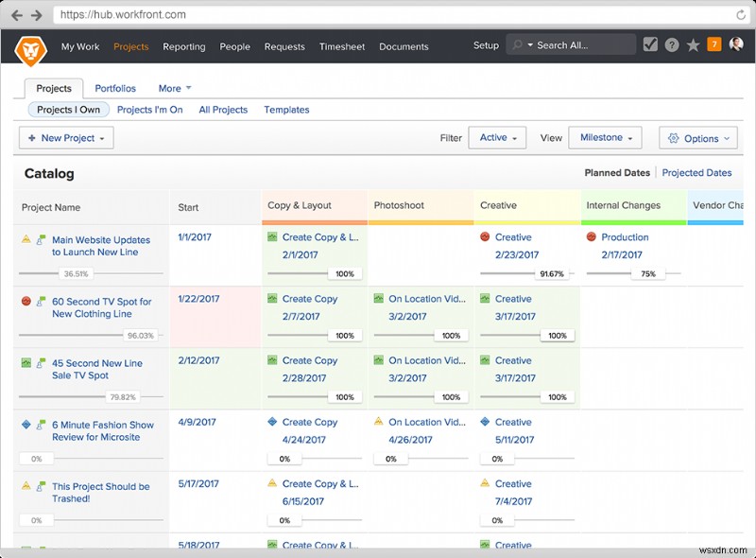The image size is (756, 558).
Task: Click the New Project button
Action: (x=65, y=137)
